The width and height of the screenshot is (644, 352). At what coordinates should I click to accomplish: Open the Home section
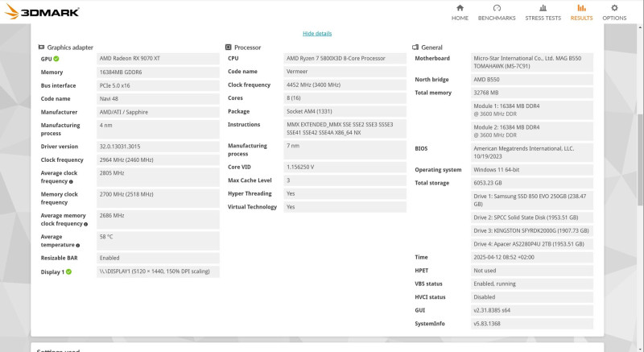coord(460,12)
